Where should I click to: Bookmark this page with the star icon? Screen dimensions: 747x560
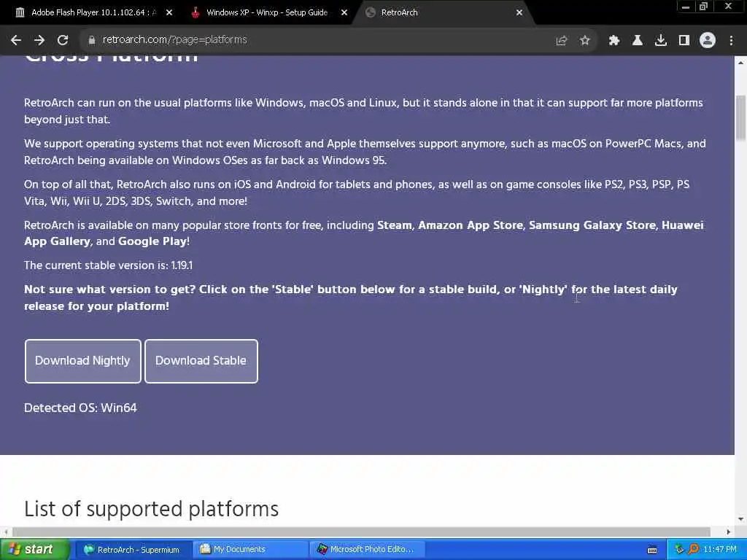585,41
